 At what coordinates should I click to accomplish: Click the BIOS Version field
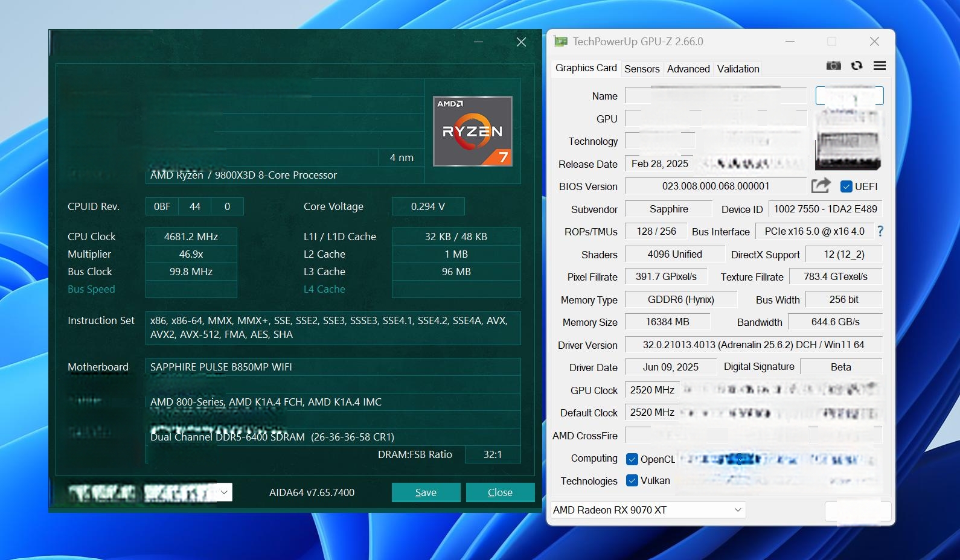click(715, 186)
